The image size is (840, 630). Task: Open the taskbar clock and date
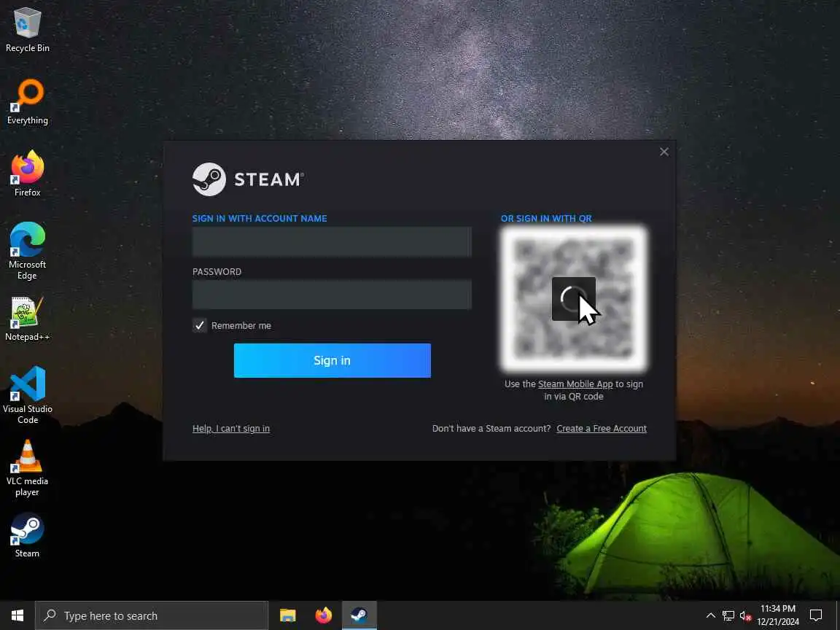778,615
